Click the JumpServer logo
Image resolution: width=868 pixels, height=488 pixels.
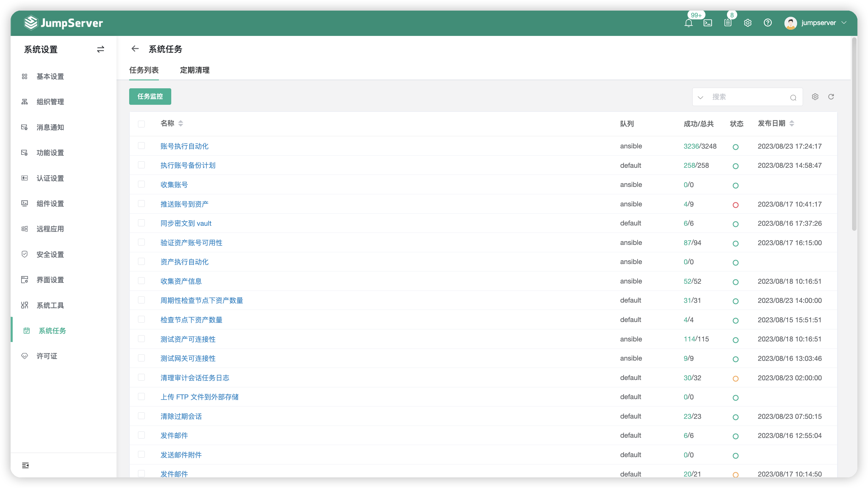(64, 23)
